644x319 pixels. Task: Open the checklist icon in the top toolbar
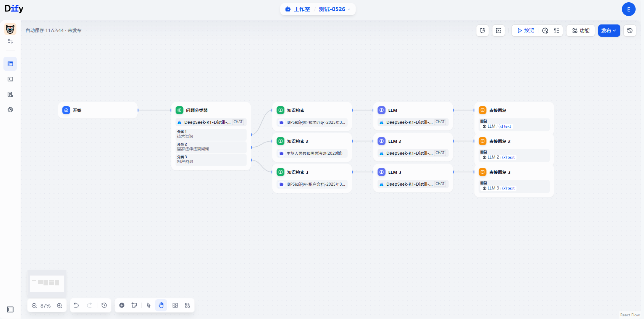pyautogui.click(x=557, y=31)
